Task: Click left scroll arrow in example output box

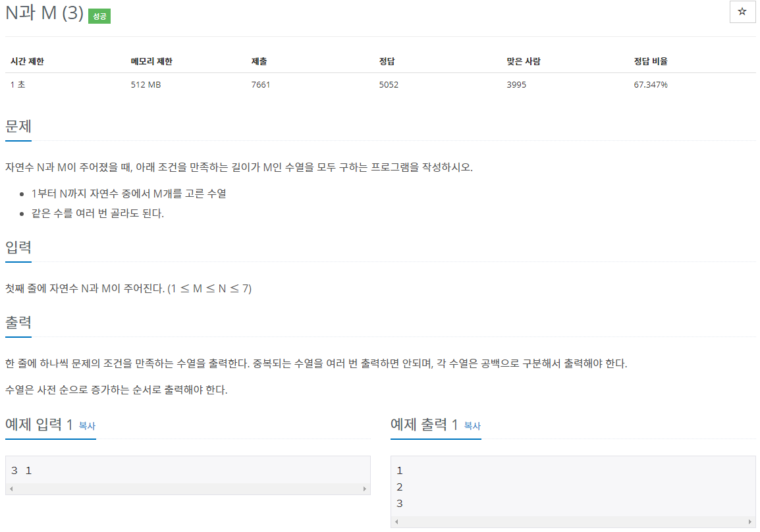Action: [396, 522]
